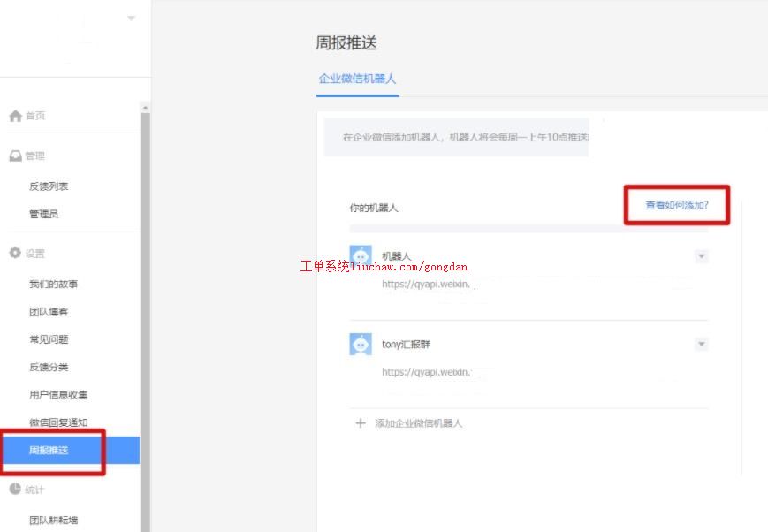
Task: Switch to the 企业微信机器人 tab
Action: [x=357, y=79]
